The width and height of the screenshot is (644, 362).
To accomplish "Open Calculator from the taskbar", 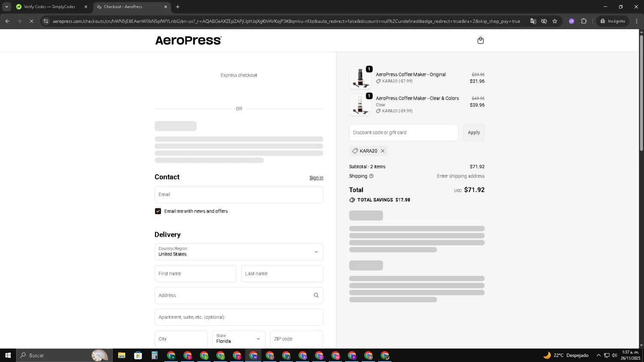I will pyautogui.click(x=155, y=355).
